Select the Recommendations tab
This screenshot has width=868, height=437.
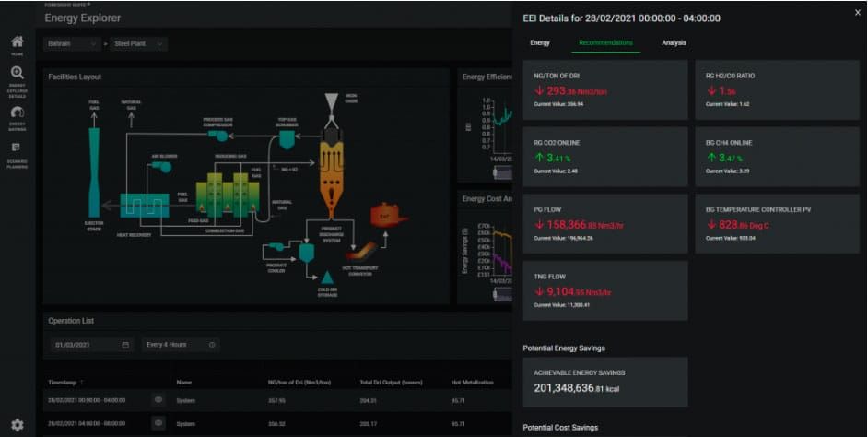point(605,43)
